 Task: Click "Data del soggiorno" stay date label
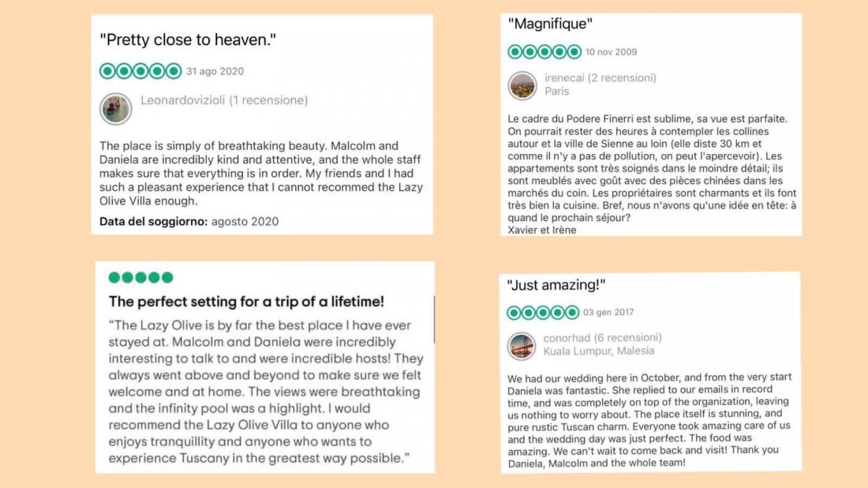pos(153,222)
